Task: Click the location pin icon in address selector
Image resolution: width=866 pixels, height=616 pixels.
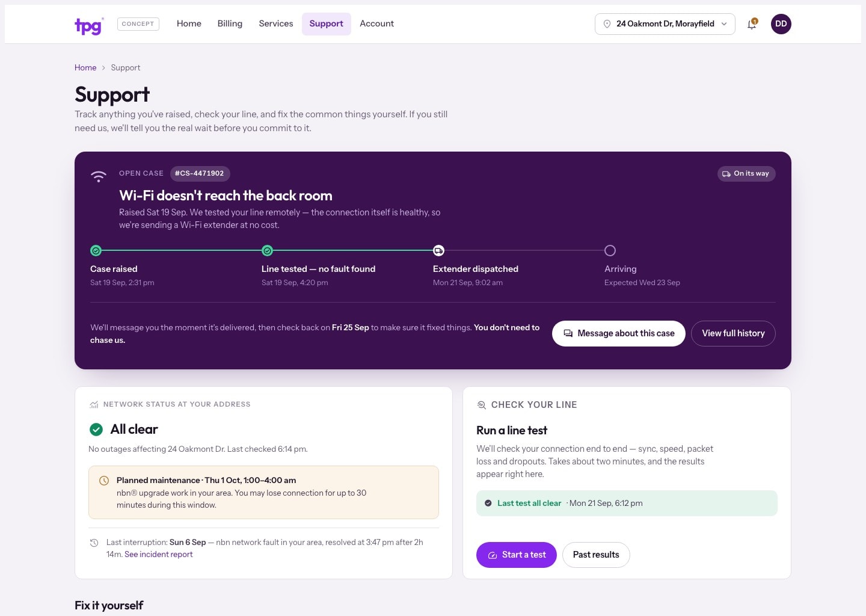Action: click(x=607, y=24)
